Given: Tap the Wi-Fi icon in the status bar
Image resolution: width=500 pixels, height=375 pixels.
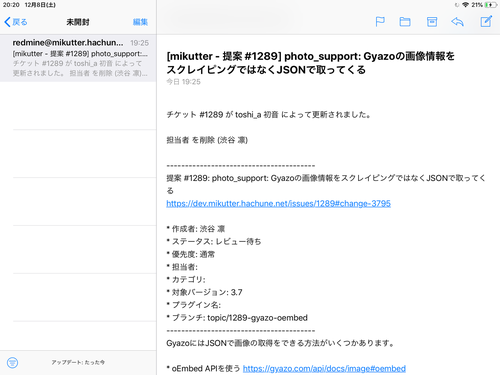Looking at the screenshot, I should click(x=465, y=5).
